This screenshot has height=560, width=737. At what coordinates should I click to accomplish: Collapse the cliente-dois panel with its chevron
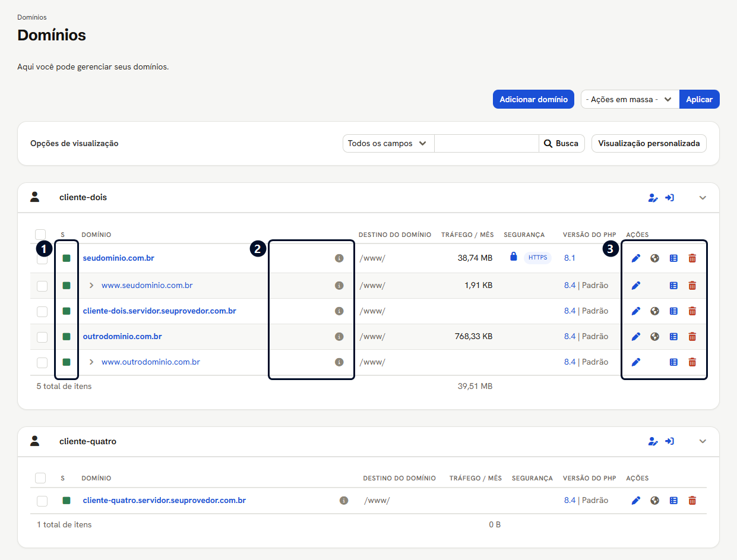(x=703, y=198)
